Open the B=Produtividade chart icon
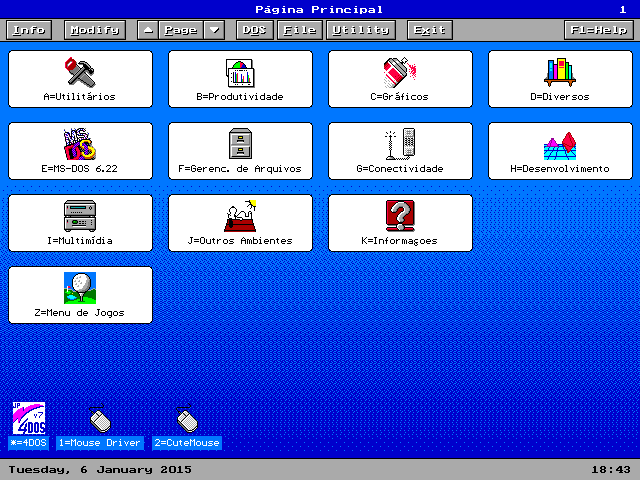This screenshot has height=480, width=640. tap(240, 73)
